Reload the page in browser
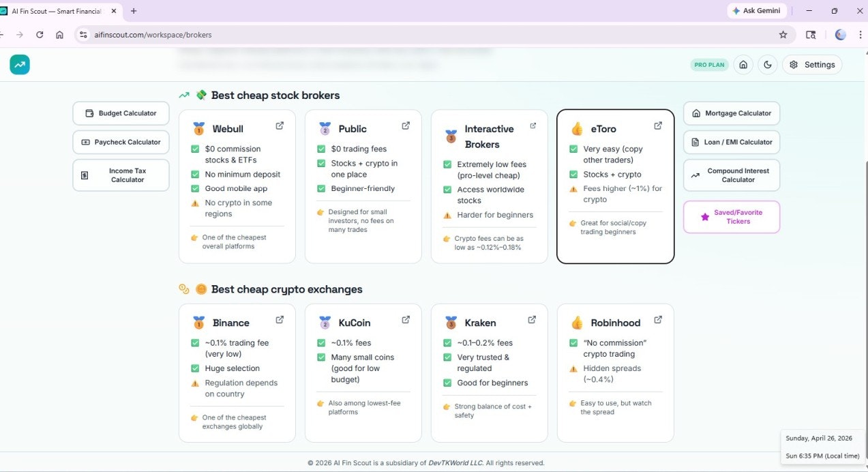The image size is (868, 472). click(40, 35)
